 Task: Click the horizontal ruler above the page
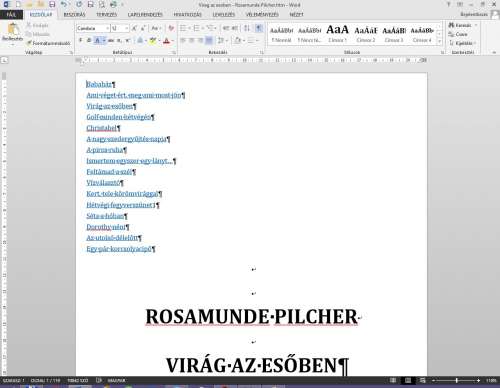(252, 60)
